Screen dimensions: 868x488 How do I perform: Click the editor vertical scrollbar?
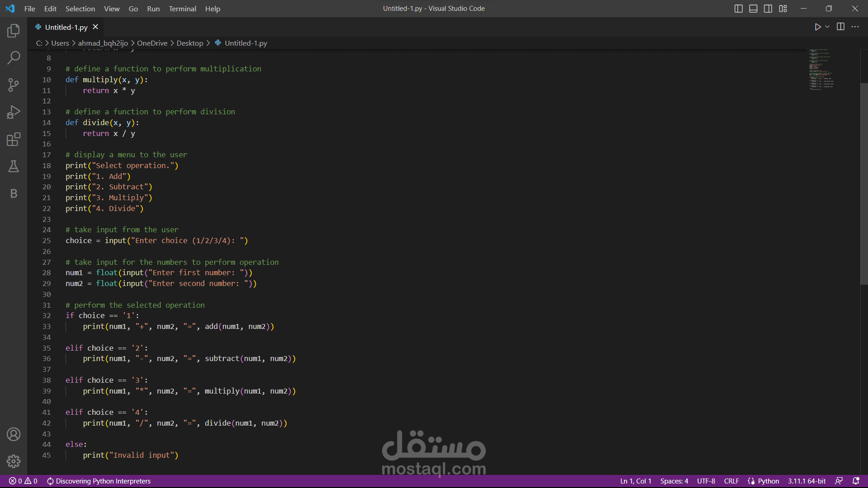[x=863, y=181]
